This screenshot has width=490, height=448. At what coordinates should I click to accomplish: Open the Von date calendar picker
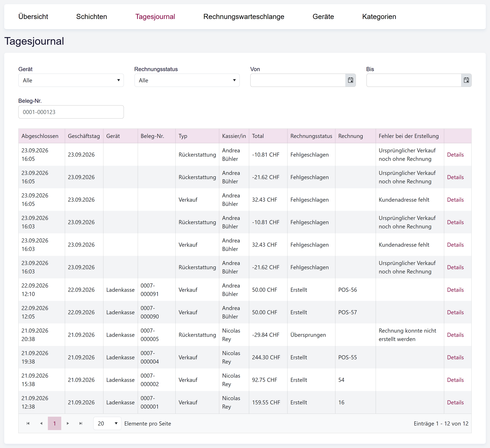(x=350, y=80)
